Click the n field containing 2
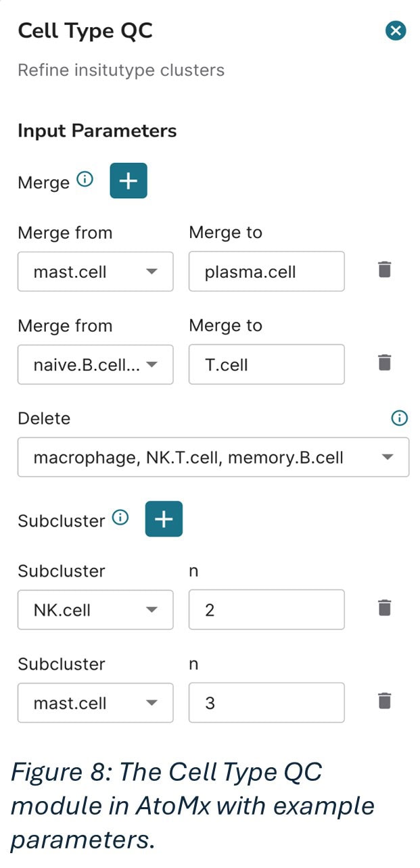The width and height of the screenshot is (420, 868). tap(266, 610)
